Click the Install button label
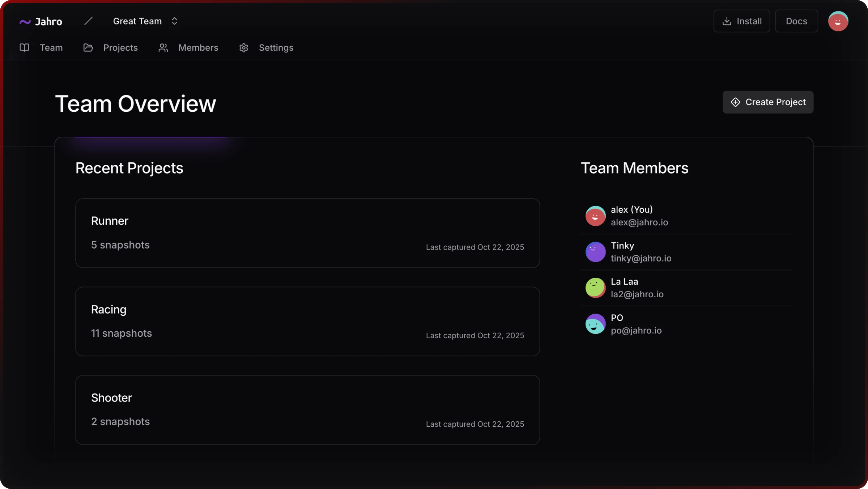 (x=749, y=21)
